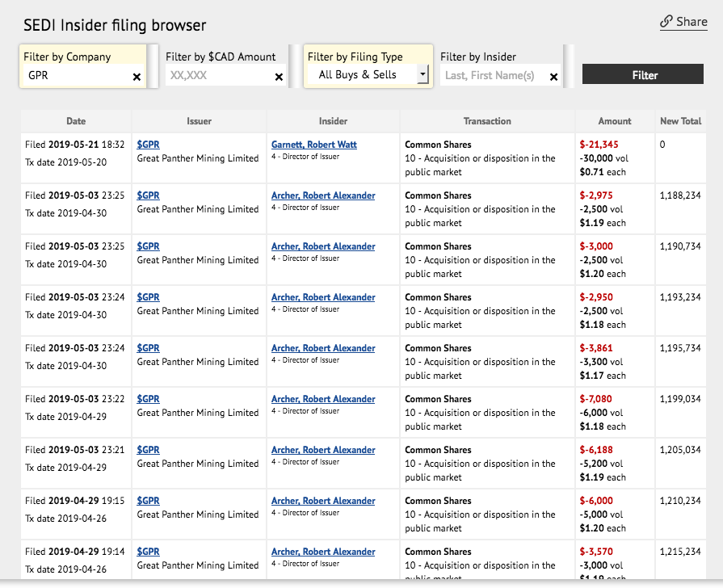Clear the GPR company filter text
Screen dimensions: 723x588
click(x=137, y=77)
